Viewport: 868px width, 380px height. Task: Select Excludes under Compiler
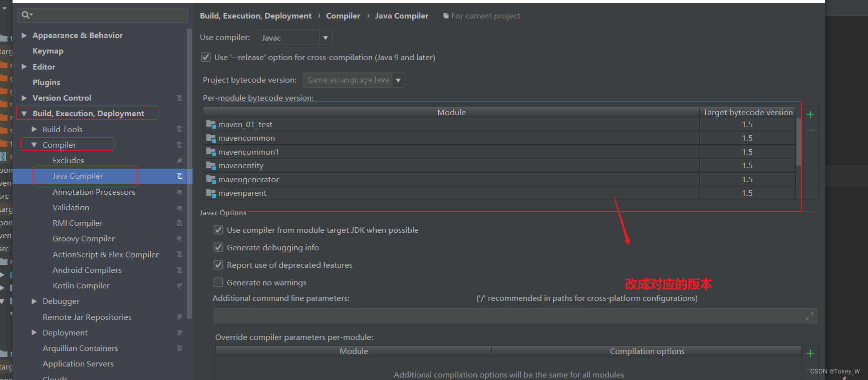click(68, 161)
